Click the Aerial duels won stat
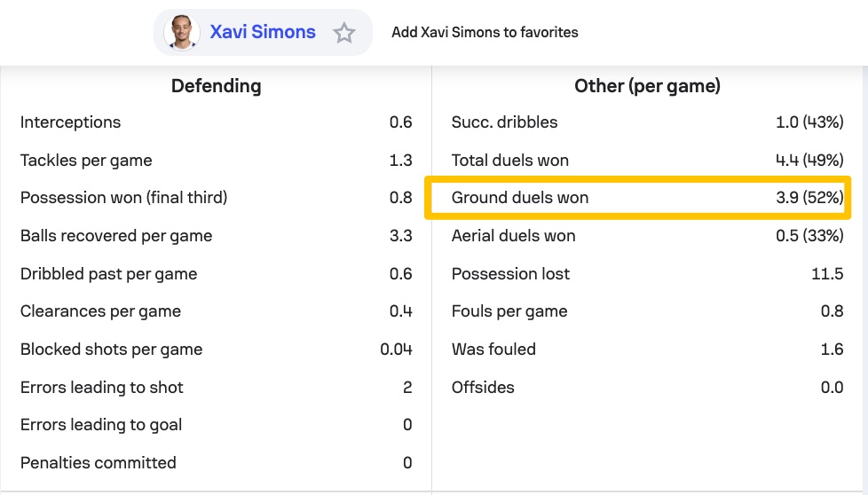The image size is (868, 495). 513,236
